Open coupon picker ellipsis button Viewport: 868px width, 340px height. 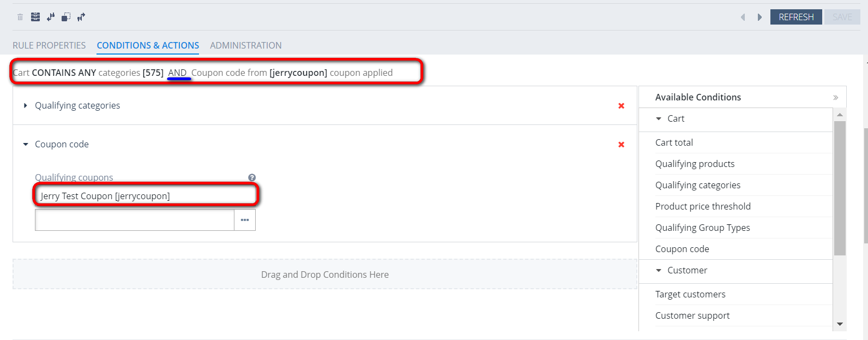[x=245, y=220]
